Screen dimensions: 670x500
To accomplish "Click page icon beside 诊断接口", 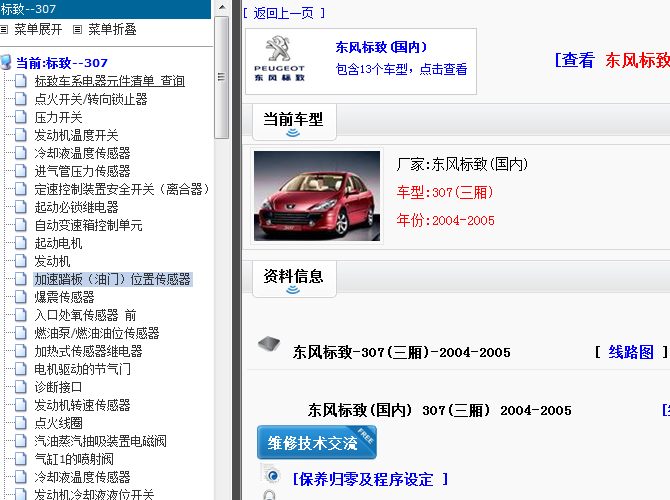I will coord(21,386).
